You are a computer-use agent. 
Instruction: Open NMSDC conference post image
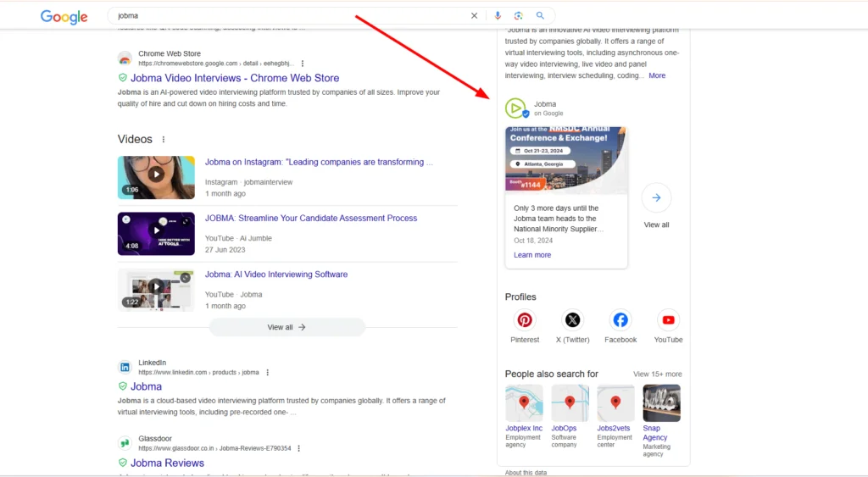[565, 160]
